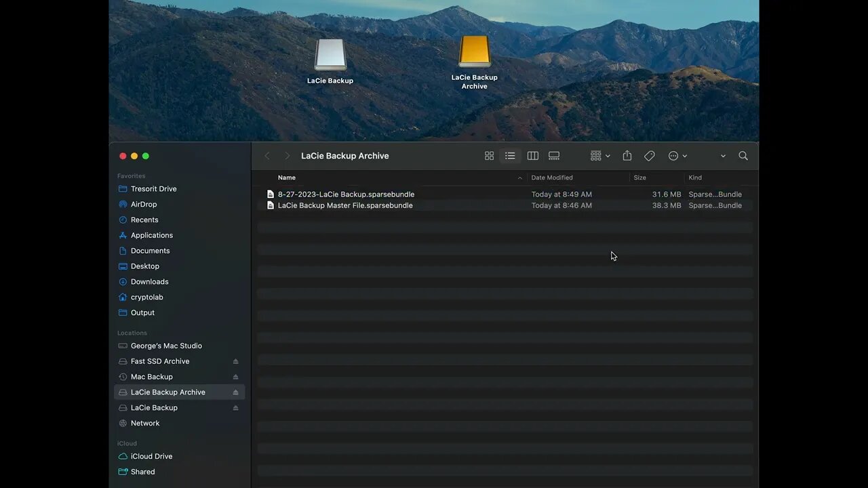Click the LaCie Backup Archive window title
Image resolution: width=868 pixels, height=488 pixels.
345,156
